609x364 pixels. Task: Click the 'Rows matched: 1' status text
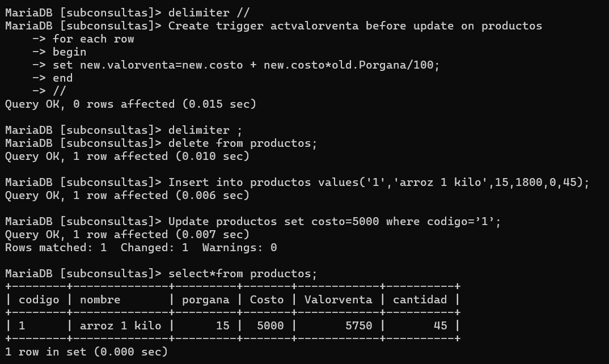(56, 248)
